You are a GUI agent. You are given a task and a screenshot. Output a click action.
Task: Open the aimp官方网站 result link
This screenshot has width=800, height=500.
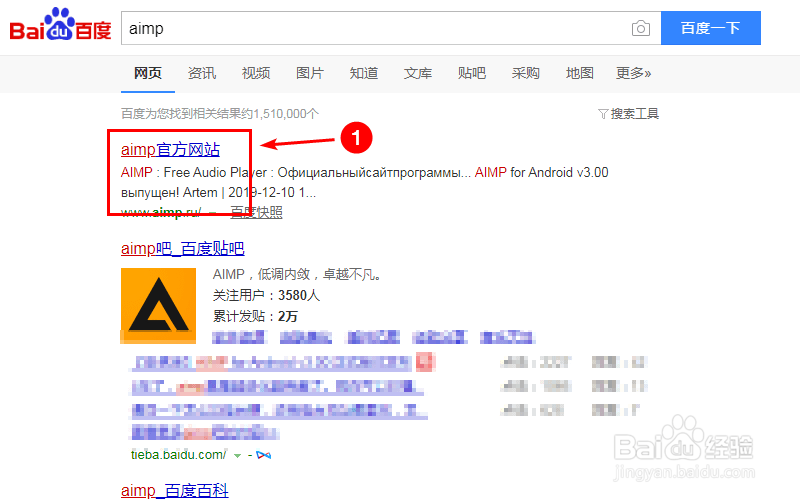[x=170, y=149]
